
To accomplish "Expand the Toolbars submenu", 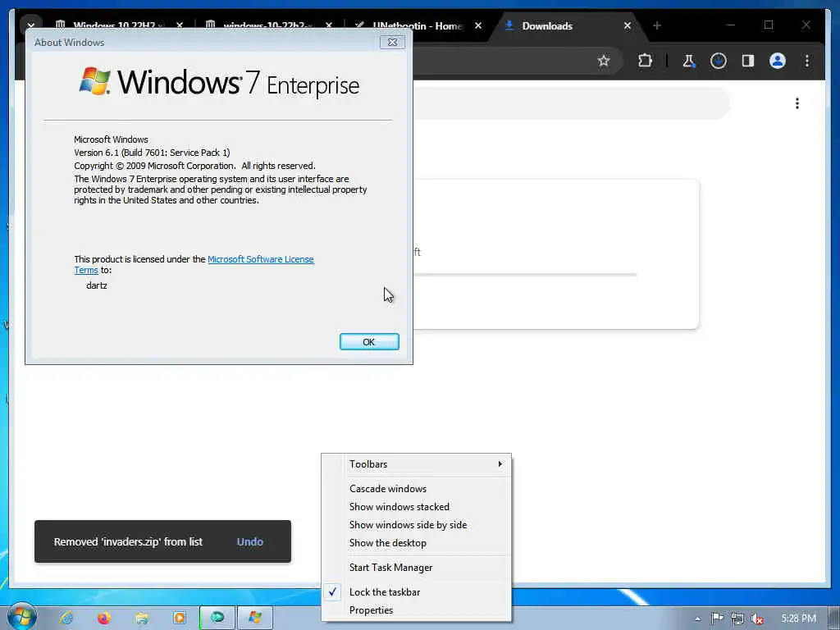I will tap(417, 464).
